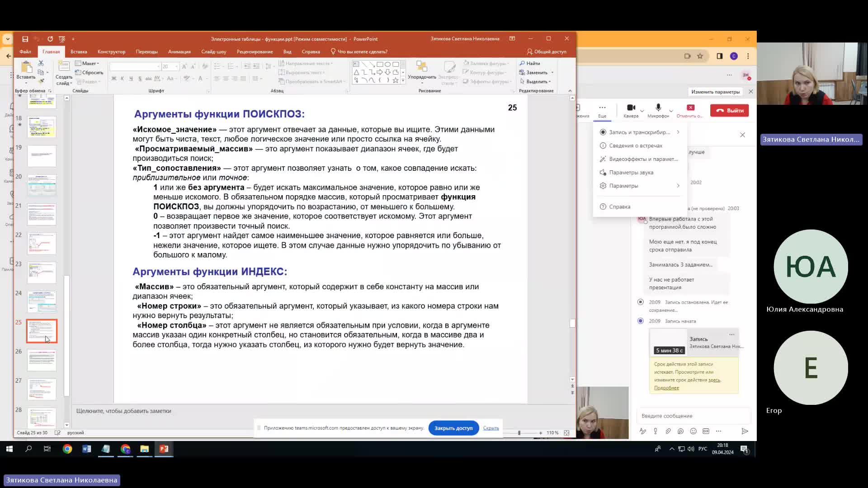Open Word from the Windows taskbar
The image size is (868, 488).
tap(86, 449)
